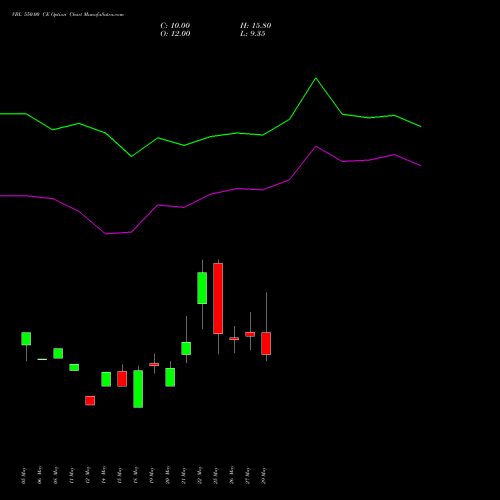
Task: Select the 05 May date label
Action: 23,475
